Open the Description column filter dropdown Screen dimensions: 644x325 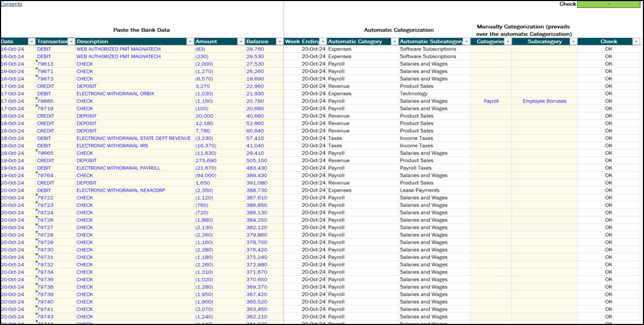point(190,42)
